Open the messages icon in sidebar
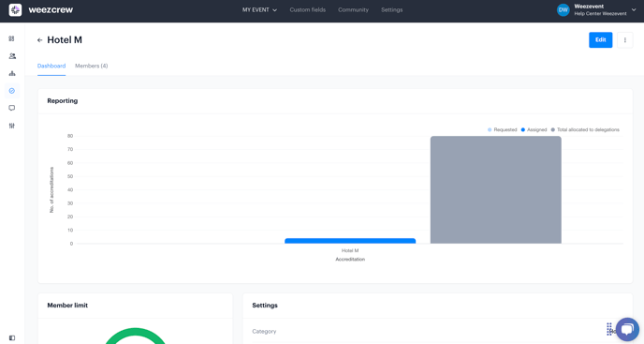 pos(12,108)
